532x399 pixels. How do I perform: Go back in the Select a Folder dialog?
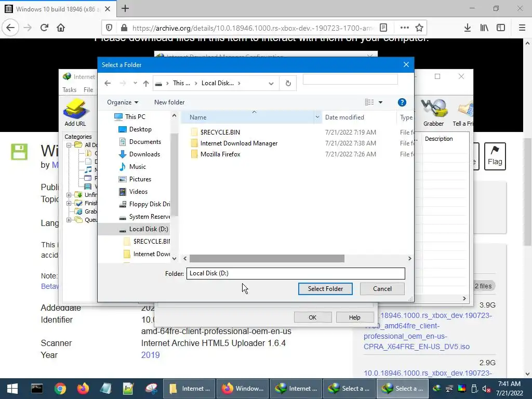108,83
